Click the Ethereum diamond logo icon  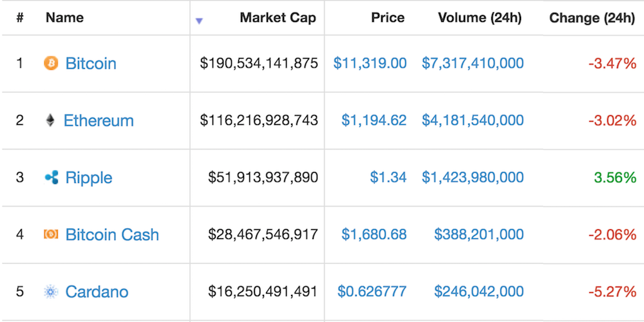(x=50, y=120)
